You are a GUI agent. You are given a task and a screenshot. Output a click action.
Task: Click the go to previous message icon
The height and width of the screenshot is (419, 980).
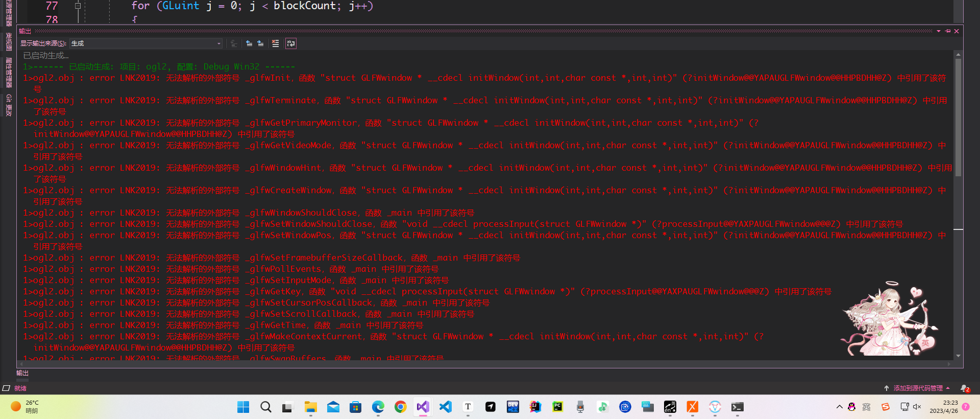(249, 43)
